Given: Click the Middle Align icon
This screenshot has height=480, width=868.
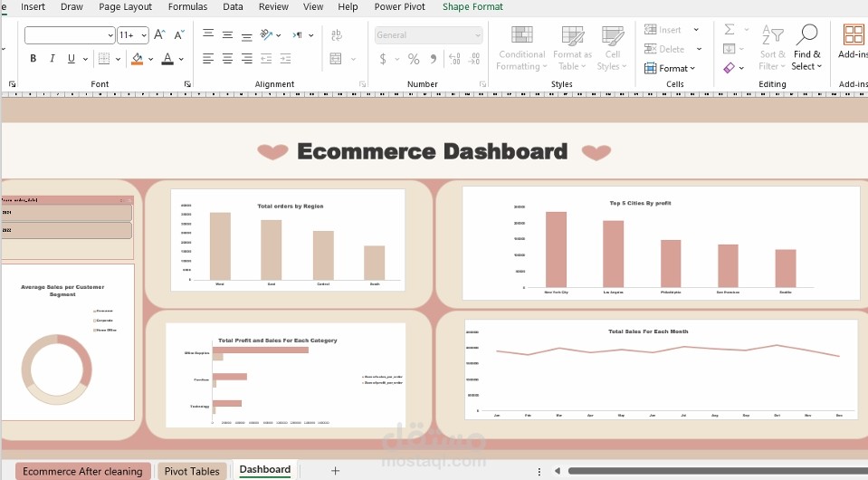Looking at the screenshot, I should point(227,35).
